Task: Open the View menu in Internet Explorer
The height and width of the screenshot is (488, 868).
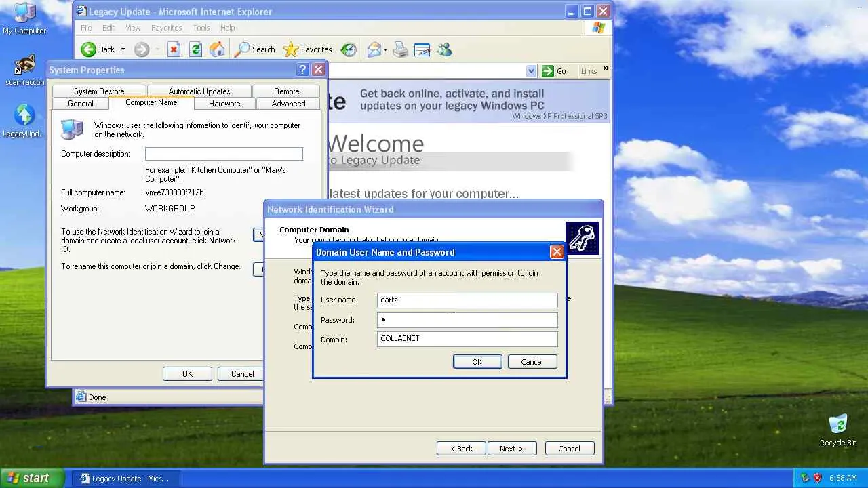Action: coord(133,28)
